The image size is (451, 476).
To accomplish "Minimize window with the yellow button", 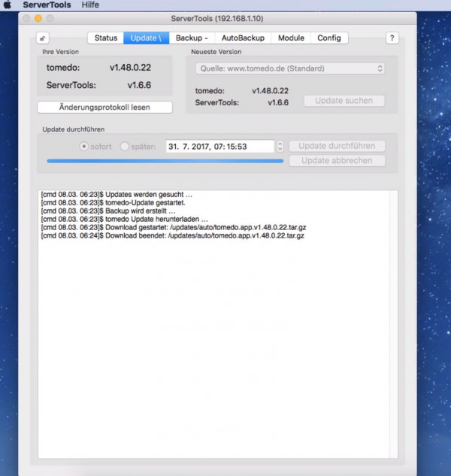I will pyautogui.click(x=38, y=19).
